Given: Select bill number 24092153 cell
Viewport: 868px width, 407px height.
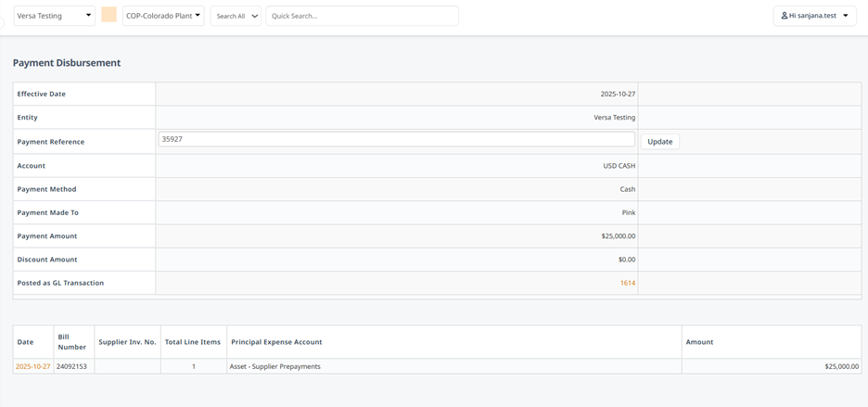Looking at the screenshot, I should (74, 366).
